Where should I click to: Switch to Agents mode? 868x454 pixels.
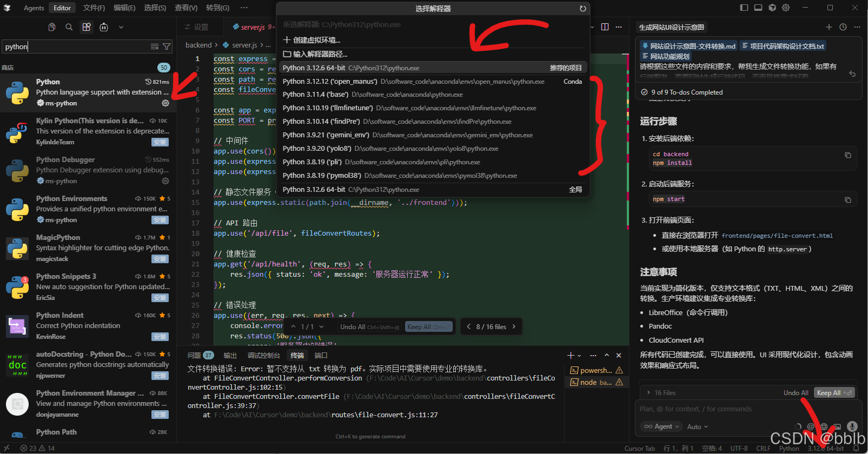click(x=34, y=8)
